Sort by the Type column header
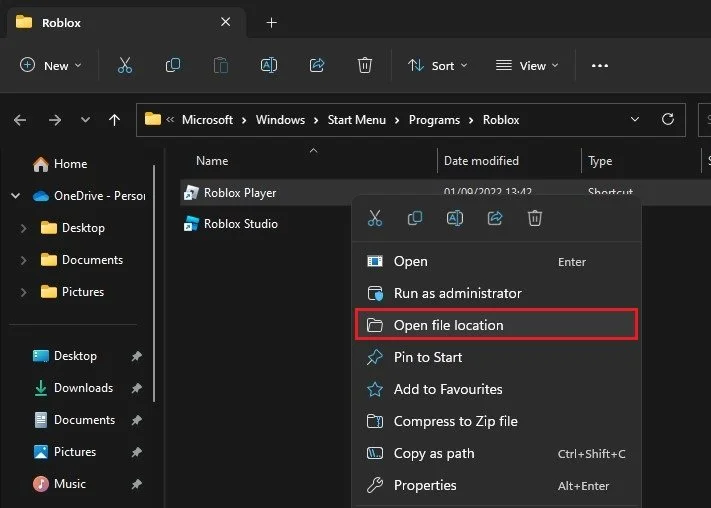The image size is (711, 508). pyautogui.click(x=600, y=161)
